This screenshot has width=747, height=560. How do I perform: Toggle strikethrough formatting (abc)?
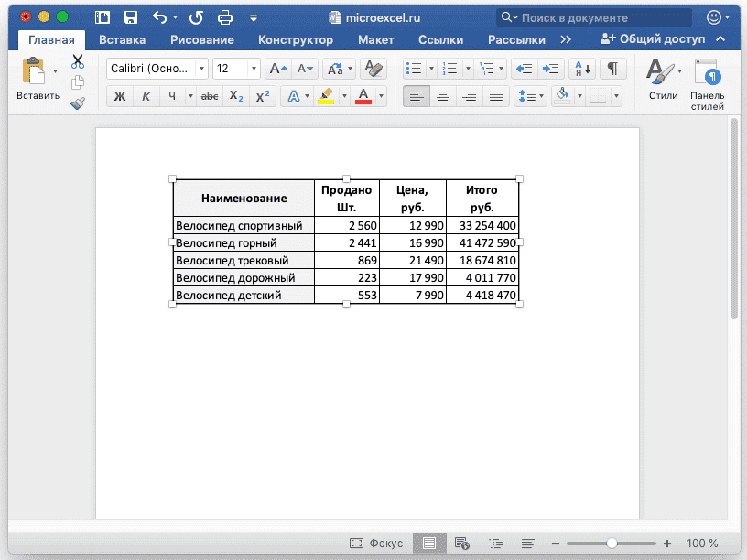coord(210,96)
